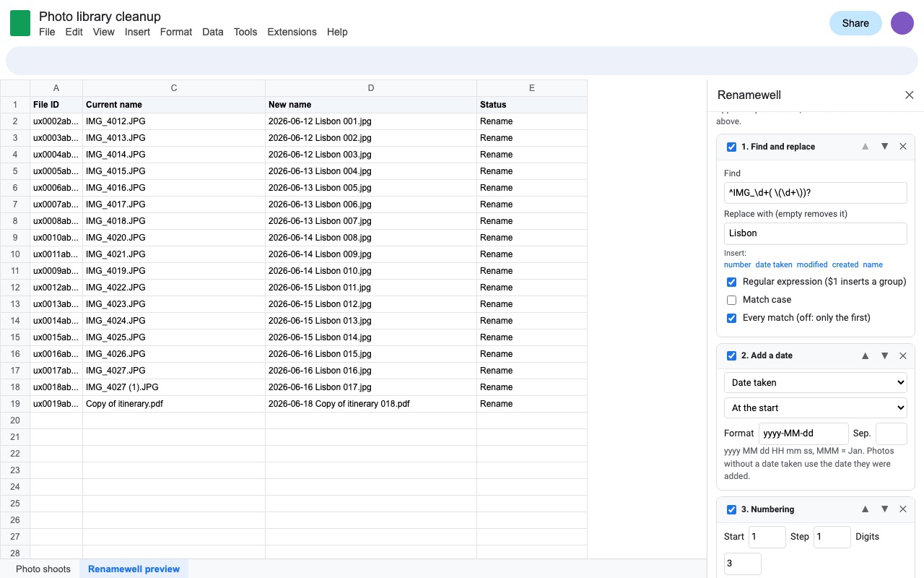The image size is (924, 578).
Task: Open the Date taken dropdown
Action: 816,382
